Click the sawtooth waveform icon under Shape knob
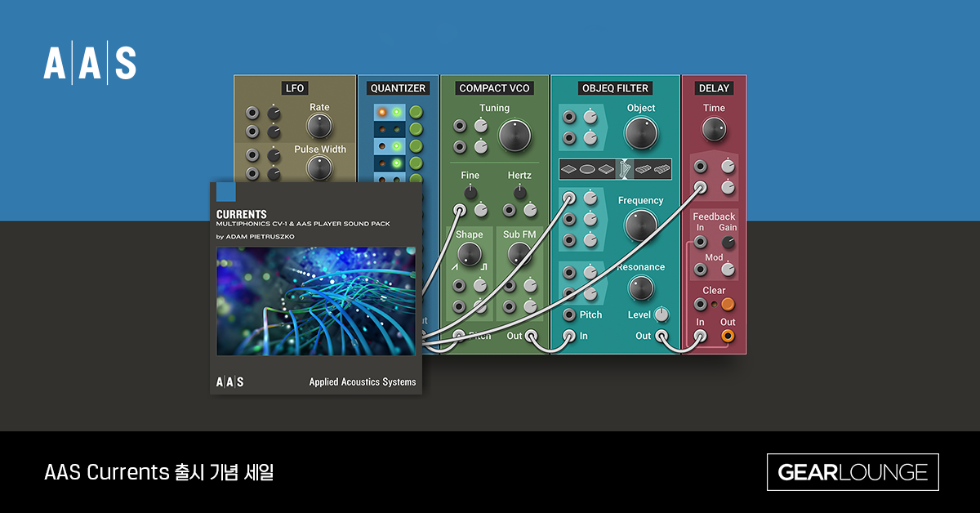The image size is (980, 513). tap(454, 267)
